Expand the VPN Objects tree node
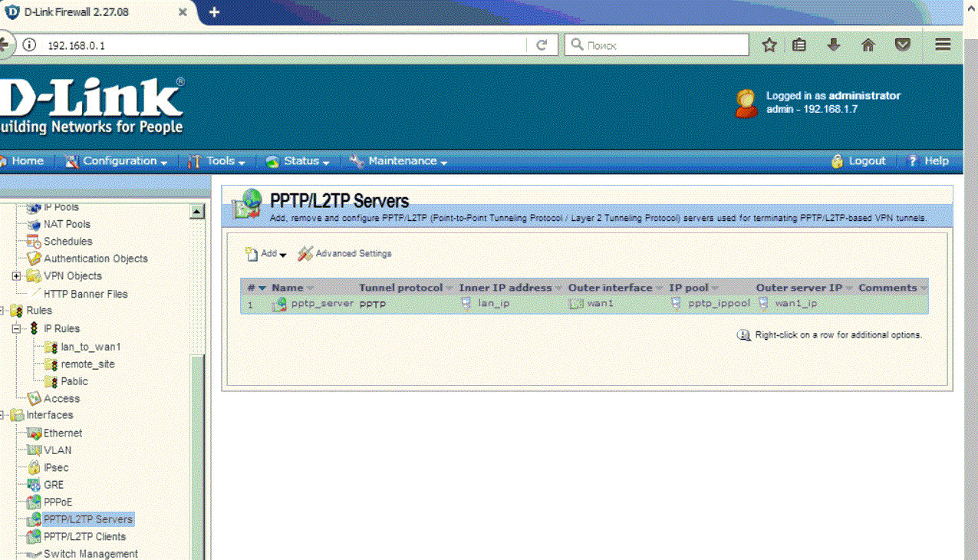The height and width of the screenshot is (560, 978). 16,275
